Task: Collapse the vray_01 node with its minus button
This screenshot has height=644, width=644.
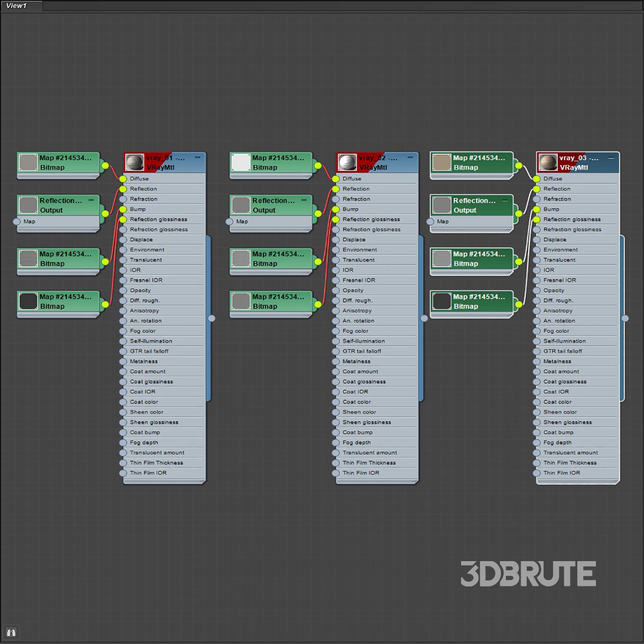Action: (197, 158)
